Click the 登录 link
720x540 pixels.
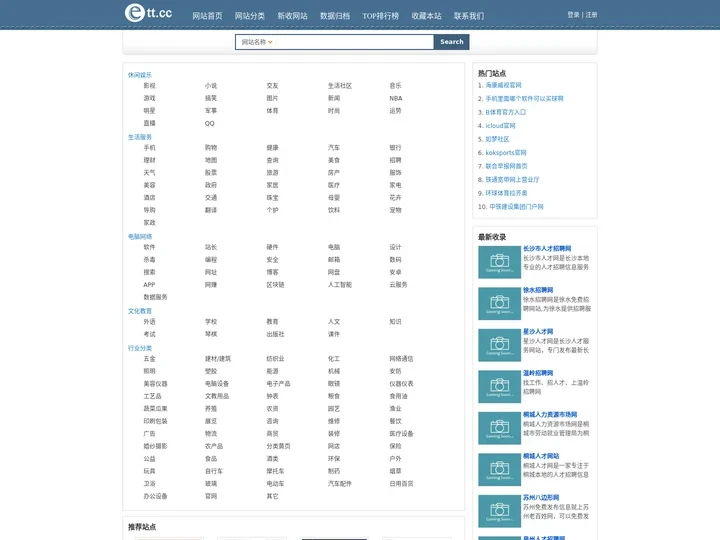tap(574, 15)
